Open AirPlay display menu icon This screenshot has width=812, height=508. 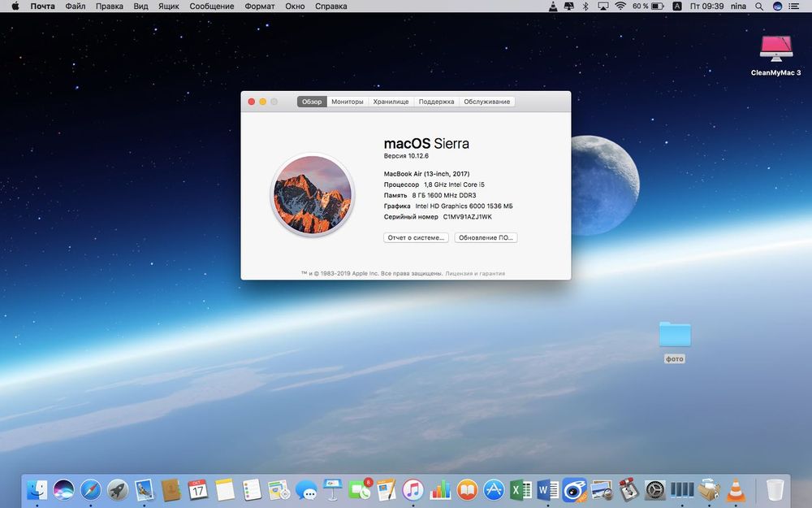click(x=603, y=7)
